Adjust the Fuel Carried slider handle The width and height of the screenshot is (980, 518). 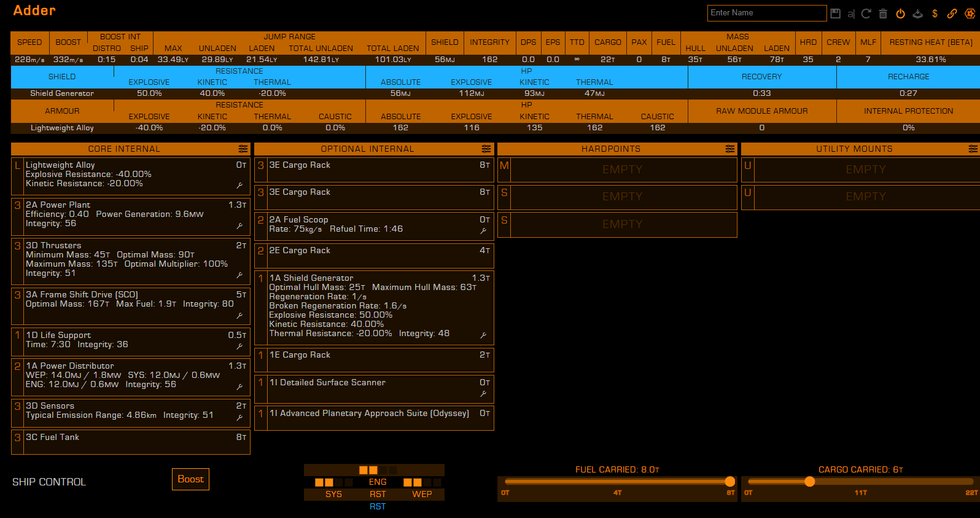(x=729, y=482)
